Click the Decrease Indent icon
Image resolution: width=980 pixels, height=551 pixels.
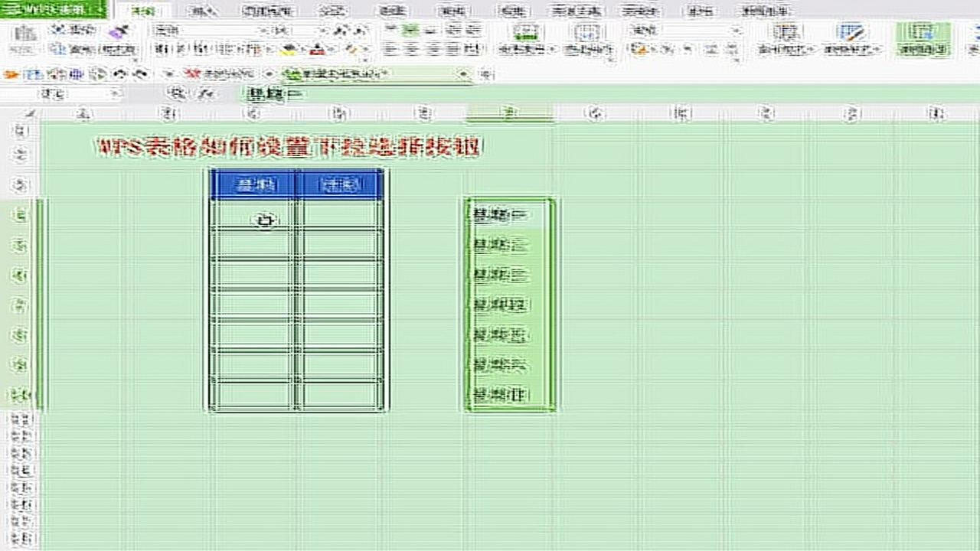[453, 31]
